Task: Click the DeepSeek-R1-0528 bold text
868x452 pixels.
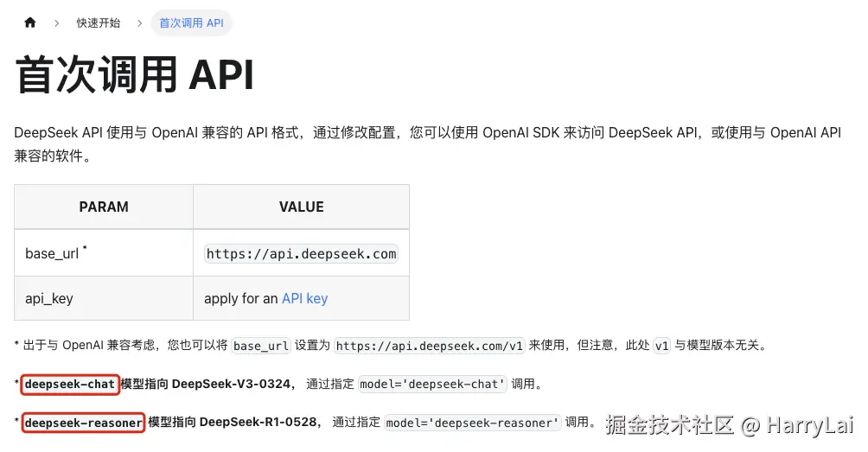Action: [258, 422]
